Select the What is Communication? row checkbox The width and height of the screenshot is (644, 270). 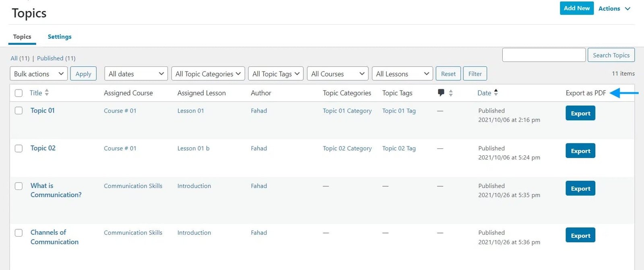[x=19, y=186]
